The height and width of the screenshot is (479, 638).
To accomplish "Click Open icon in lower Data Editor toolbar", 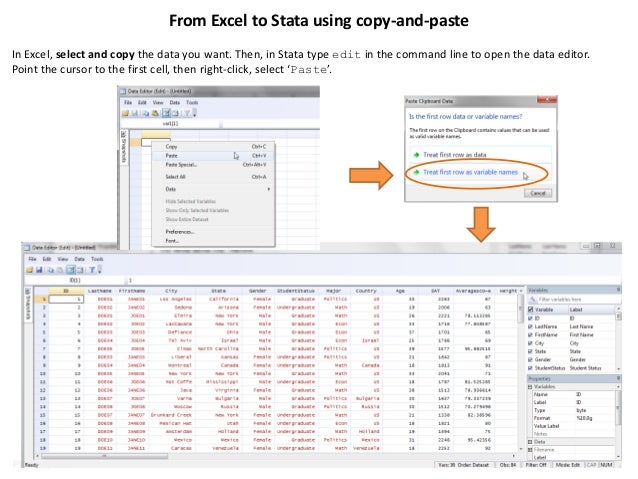I will click(x=30, y=269).
